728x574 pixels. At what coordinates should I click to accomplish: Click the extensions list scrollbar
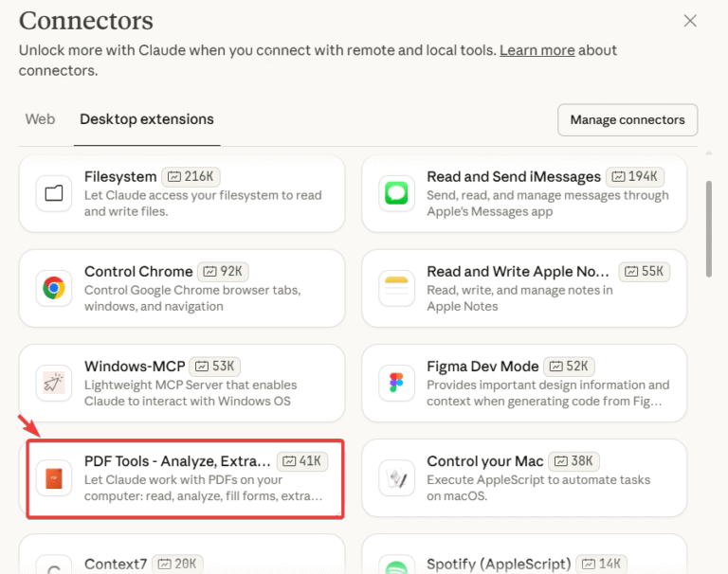click(709, 227)
